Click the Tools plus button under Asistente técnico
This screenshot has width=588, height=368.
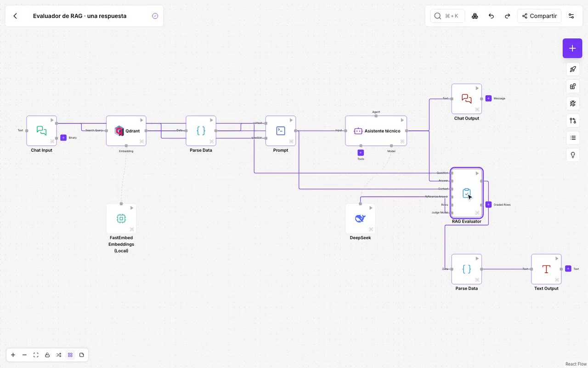361,153
